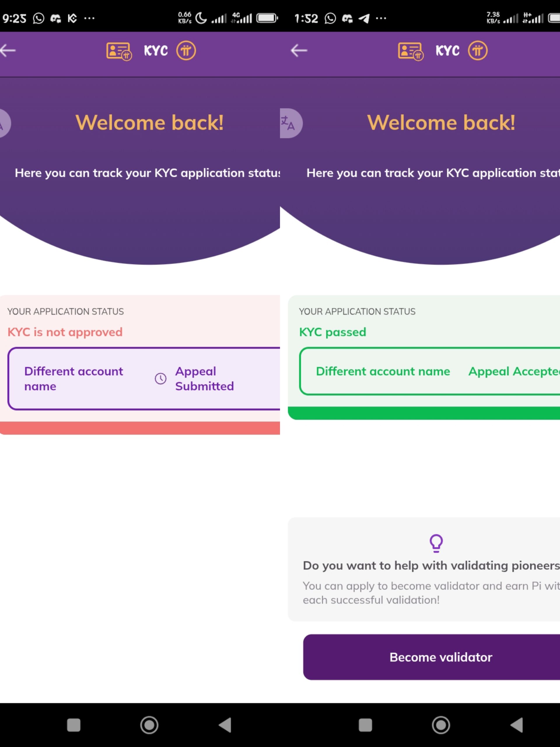Click the KYC title in the right header
The height and width of the screenshot is (747, 560).
[x=448, y=51]
